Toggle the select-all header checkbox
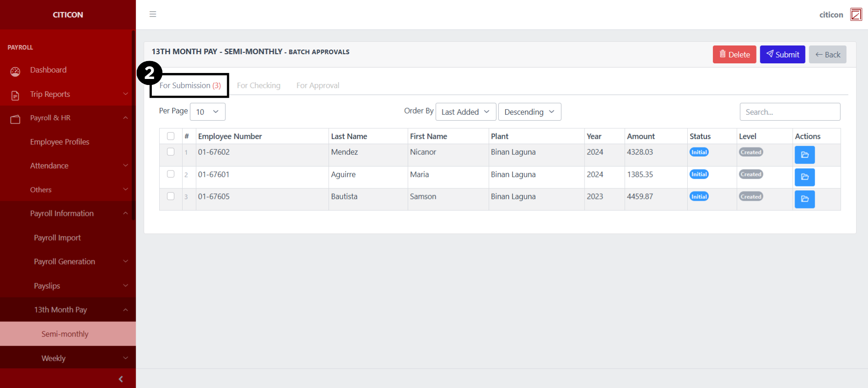Image resolution: width=868 pixels, height=388 pixels. (171, 136)
